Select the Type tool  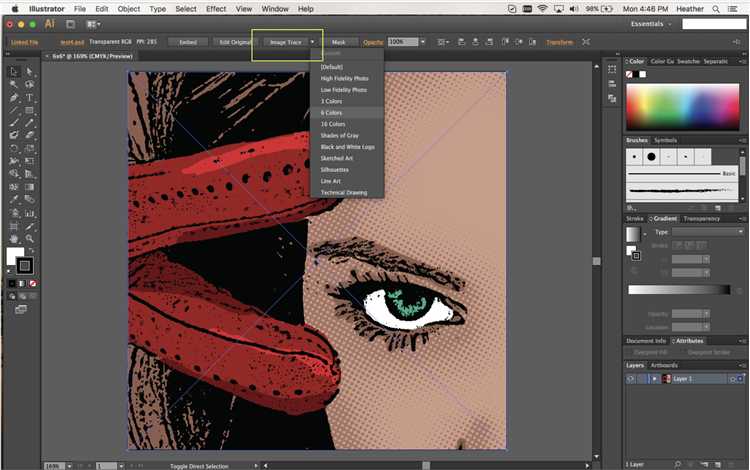(x=29, y=98)
